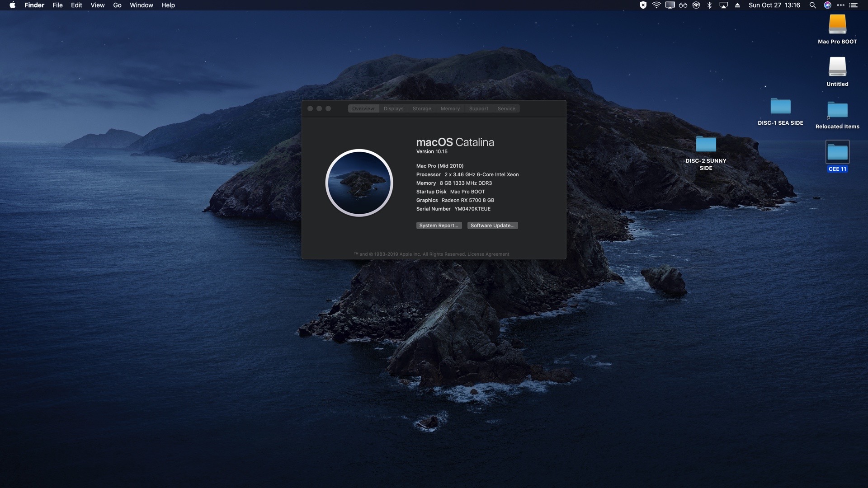Viewport: 868px width, 488px height.
Task: Select the DISC-1 SEA SIDE folder
Action: point(780,106)
